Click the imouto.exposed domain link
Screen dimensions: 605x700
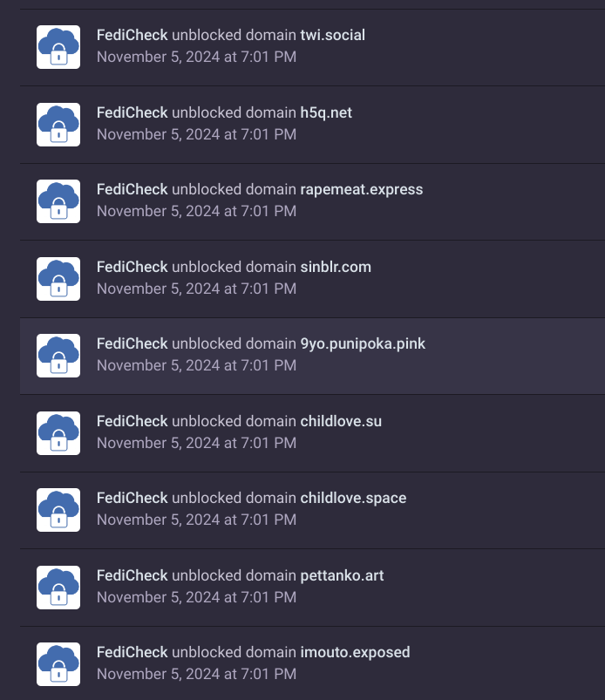[x=355, y=652]
